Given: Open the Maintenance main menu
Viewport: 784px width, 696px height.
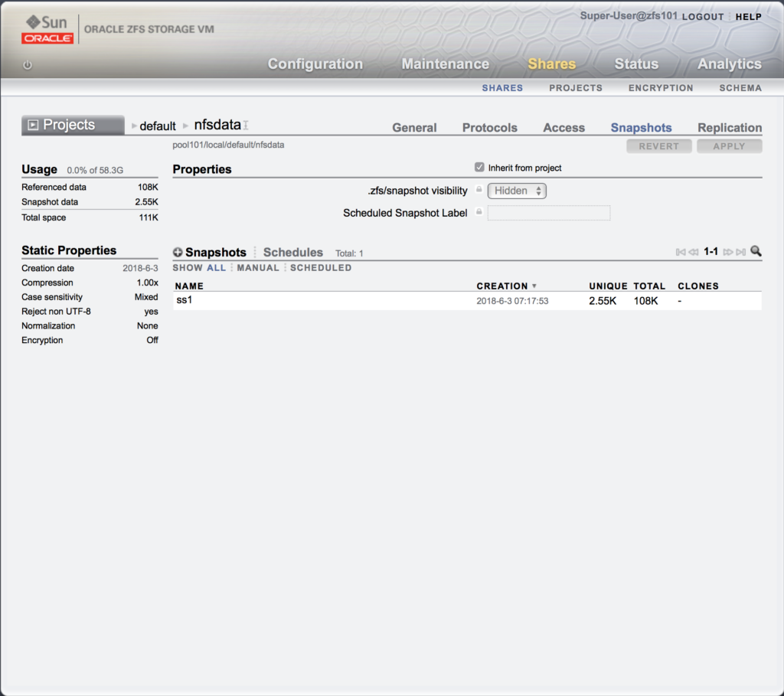Looking at the screenshot, I should point(445,64).
